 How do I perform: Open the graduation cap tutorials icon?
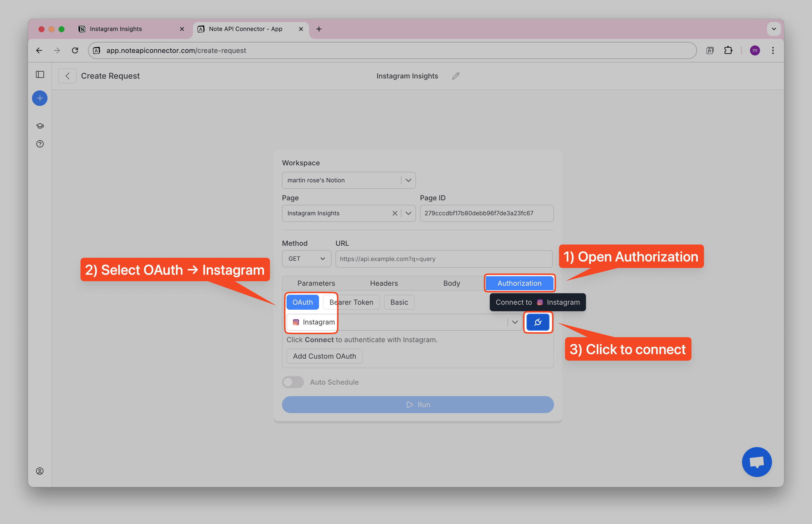click(x=40, y=126)
